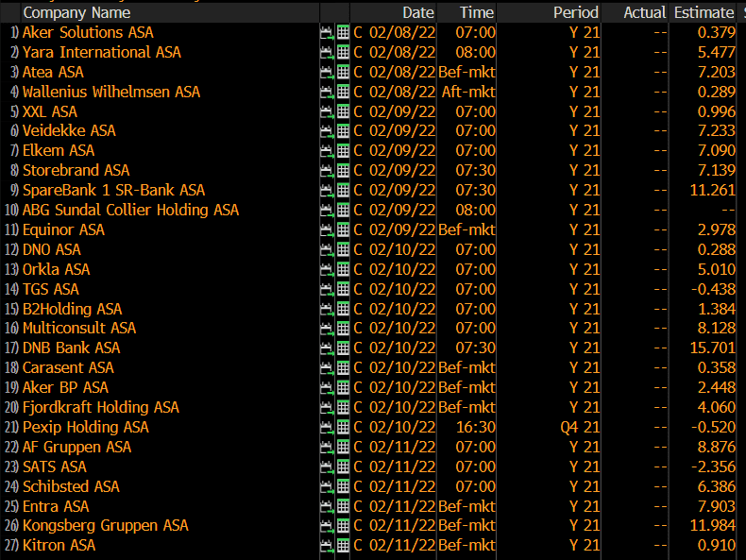Click calendar event icon for DNB Bank ASA
This screenshot has width=746, height=560.
(327, 348)
